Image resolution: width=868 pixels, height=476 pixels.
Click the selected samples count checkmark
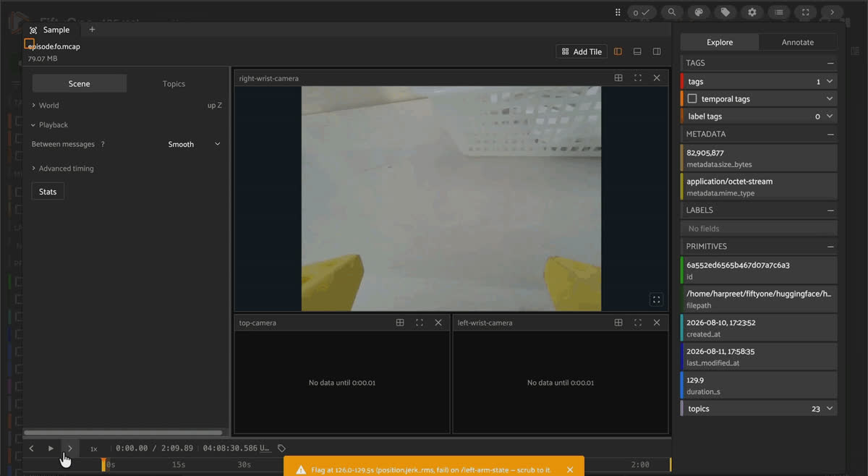642,12
